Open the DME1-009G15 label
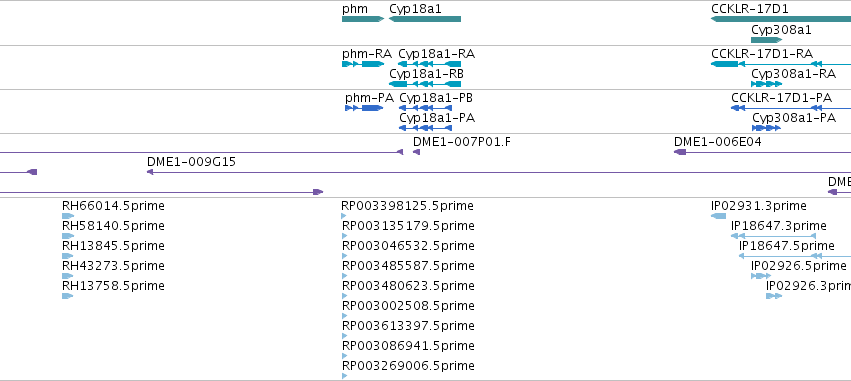 point(191,162)
